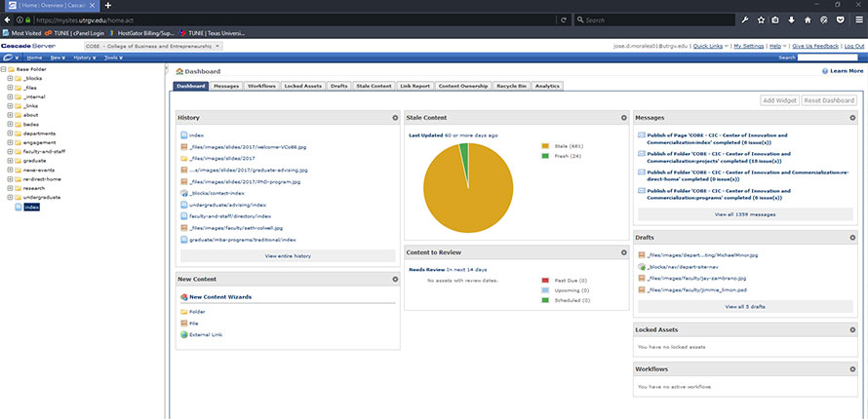Open the Stale Content widget gear settings
The image size is (868, 419).
pos(623,118)
